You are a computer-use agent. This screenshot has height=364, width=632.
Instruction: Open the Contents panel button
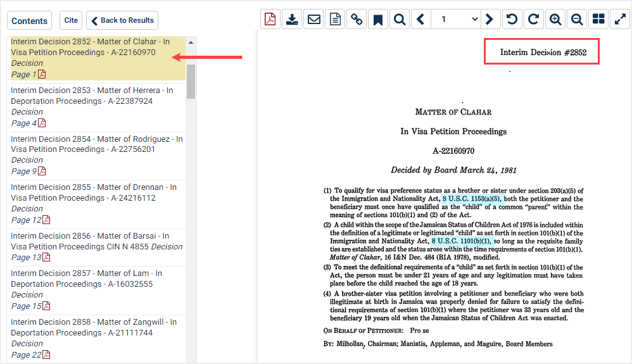(x=29, y=20)
